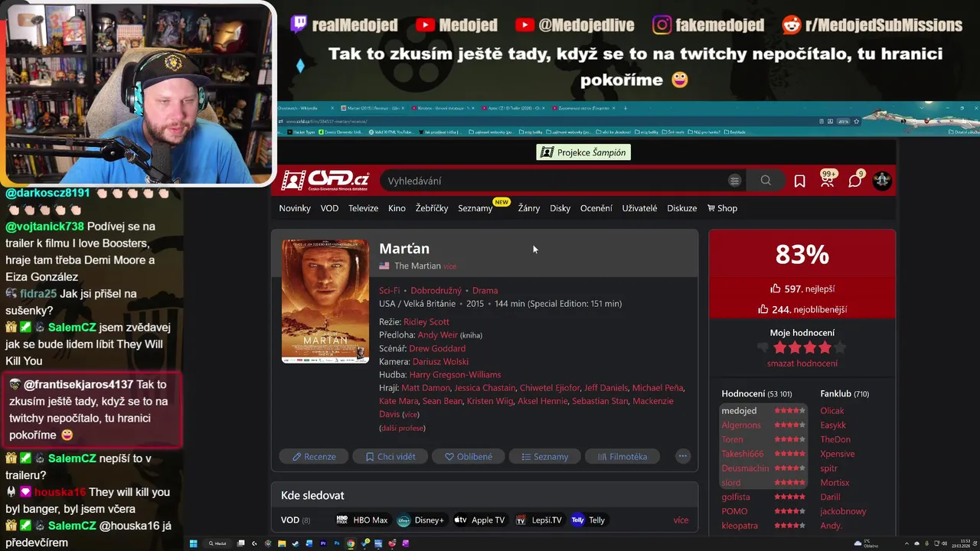Expand alternate titles více link
Image resolution: width=980 pixels, height=551 pixels.
[450, 266]
